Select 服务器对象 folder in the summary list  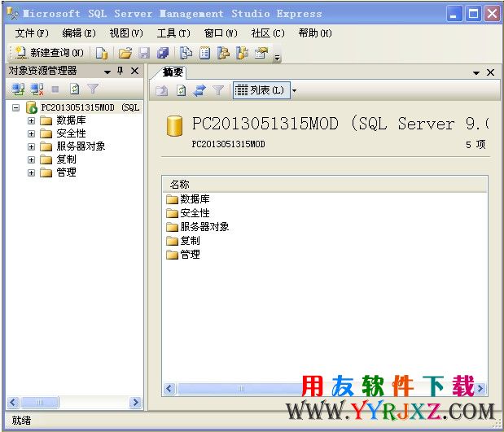pos(198,227)
